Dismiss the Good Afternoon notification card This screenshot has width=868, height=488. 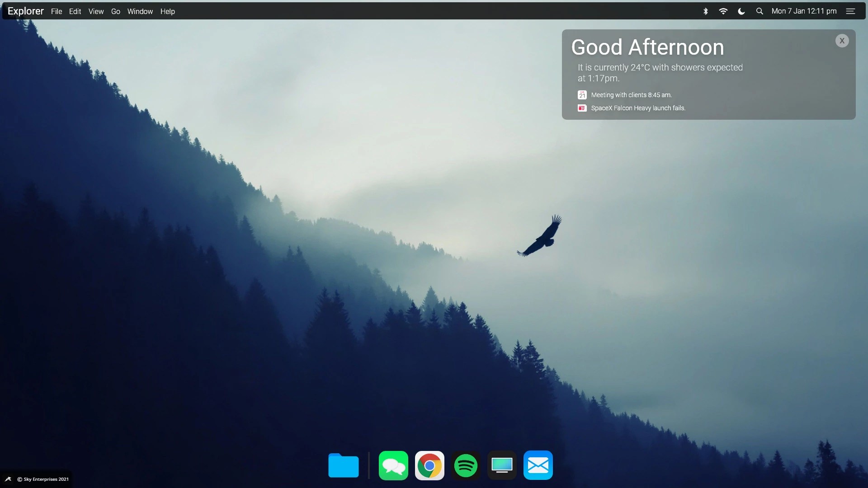842,41
